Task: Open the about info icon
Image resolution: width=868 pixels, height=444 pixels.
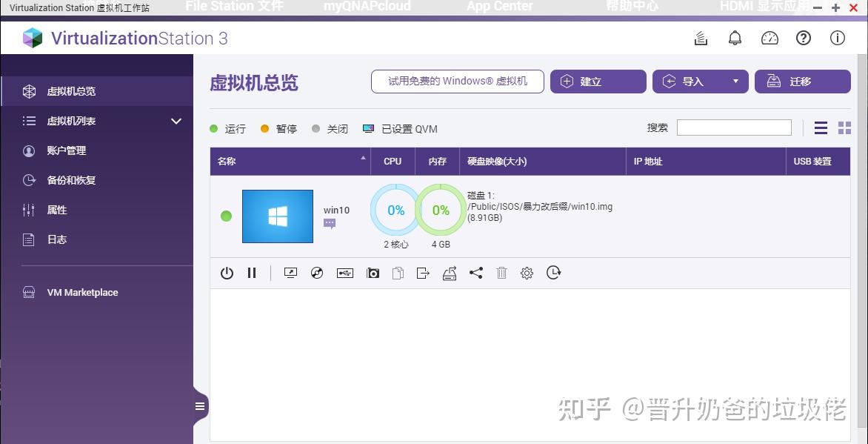Action: click(837, 39)
